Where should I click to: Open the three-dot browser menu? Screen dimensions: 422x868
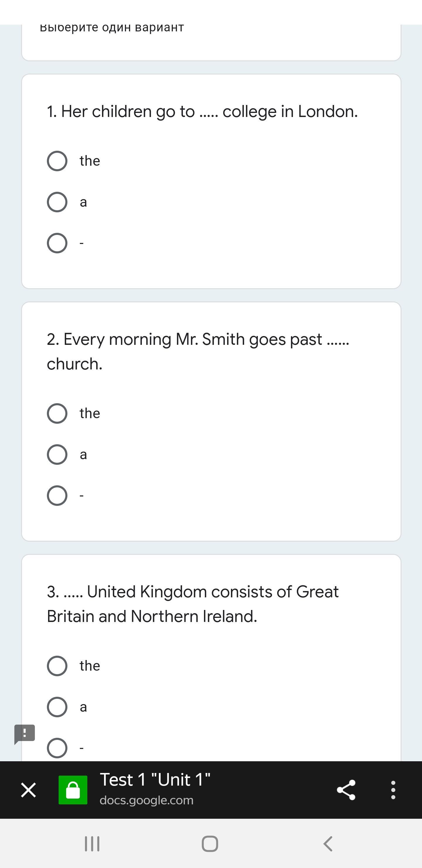point(393,790)
